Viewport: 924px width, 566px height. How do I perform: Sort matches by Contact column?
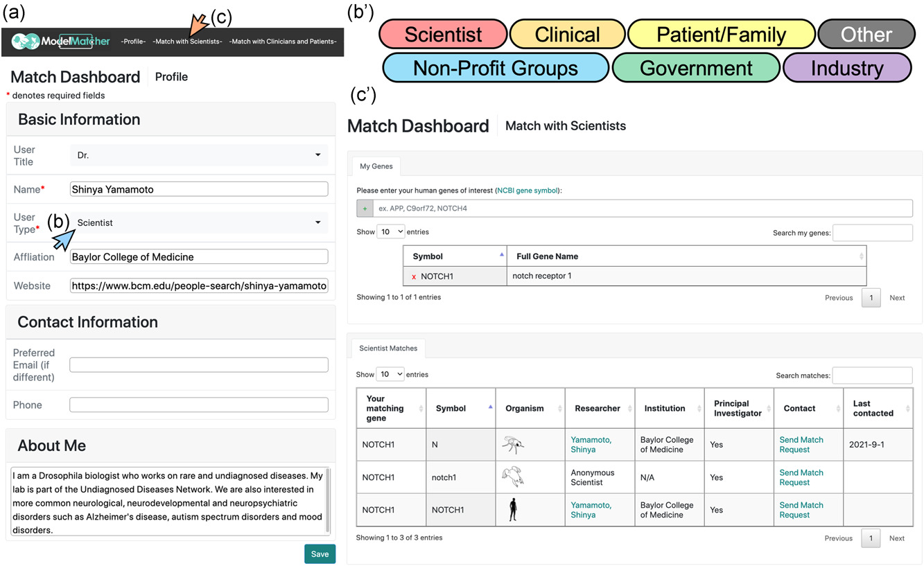[x=808, y=408]
